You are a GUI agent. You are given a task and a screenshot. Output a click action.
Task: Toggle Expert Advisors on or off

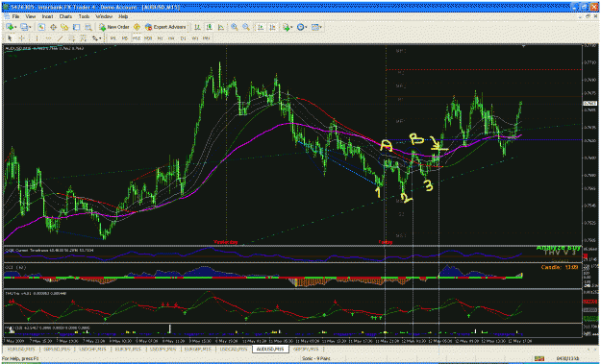click(x=165, y=27)
